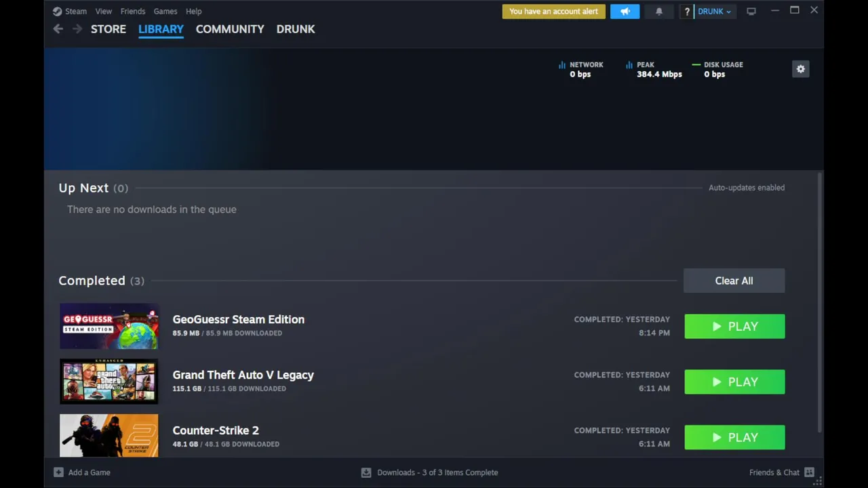Open GeoGuessr Steam Edition thumbnail
Screen dimensions: 868x488
point(108,326)
